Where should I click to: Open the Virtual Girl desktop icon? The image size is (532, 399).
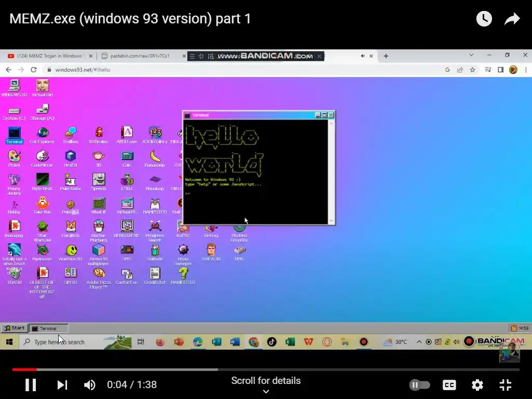point(43,88)
